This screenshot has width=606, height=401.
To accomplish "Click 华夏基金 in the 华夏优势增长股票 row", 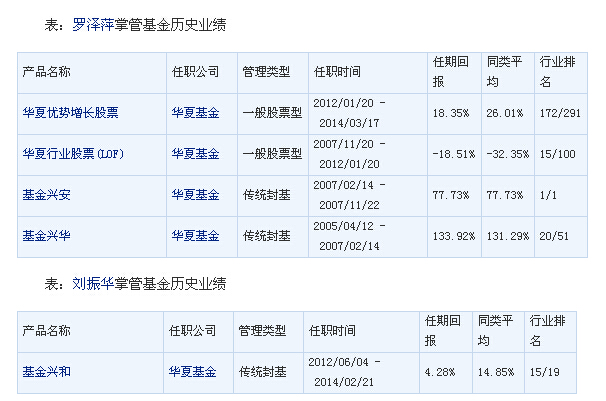I will (x=196, y=113).
